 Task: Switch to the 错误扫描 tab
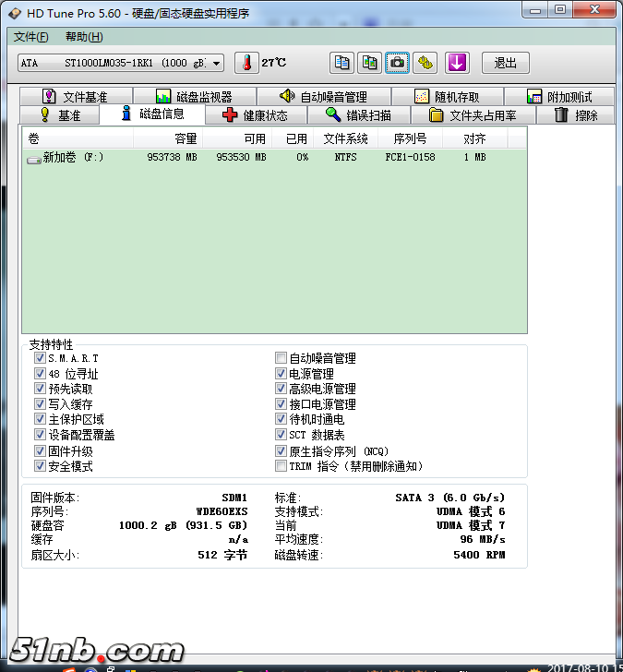(x=358, y=115)
